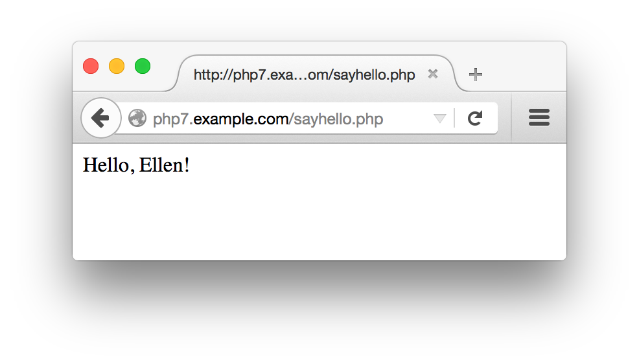
Task: Go back using the back arrow button
Action: [x=100, y=119]
